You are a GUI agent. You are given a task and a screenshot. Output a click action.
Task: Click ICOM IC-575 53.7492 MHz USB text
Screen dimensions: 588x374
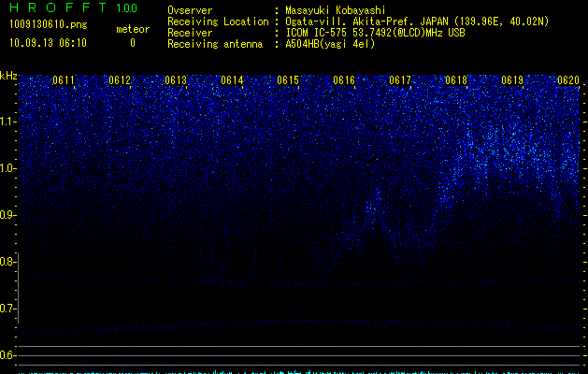coord(376,33)
